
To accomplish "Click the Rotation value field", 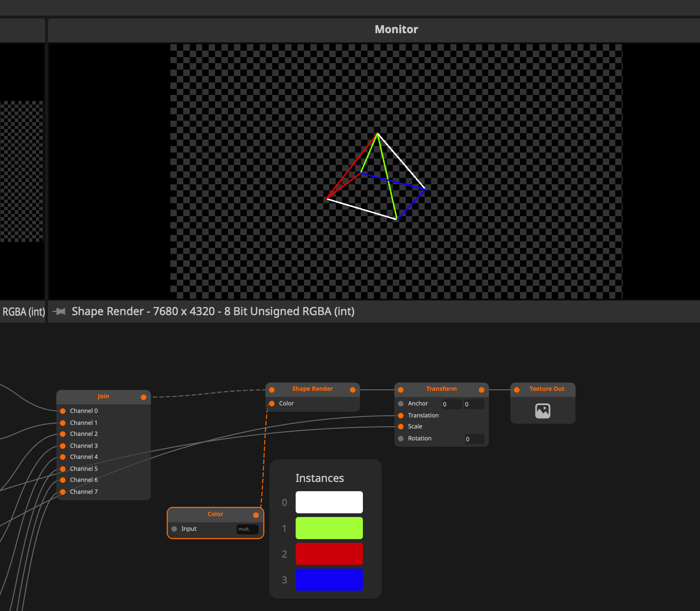I will point(474,439).
